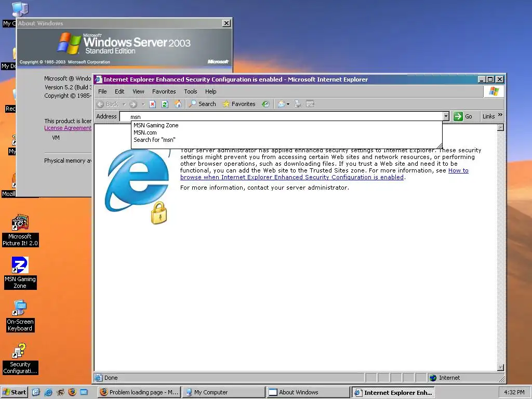
Task: Click the Show Desktop quick launch icon
Action: tap(36, 392)
